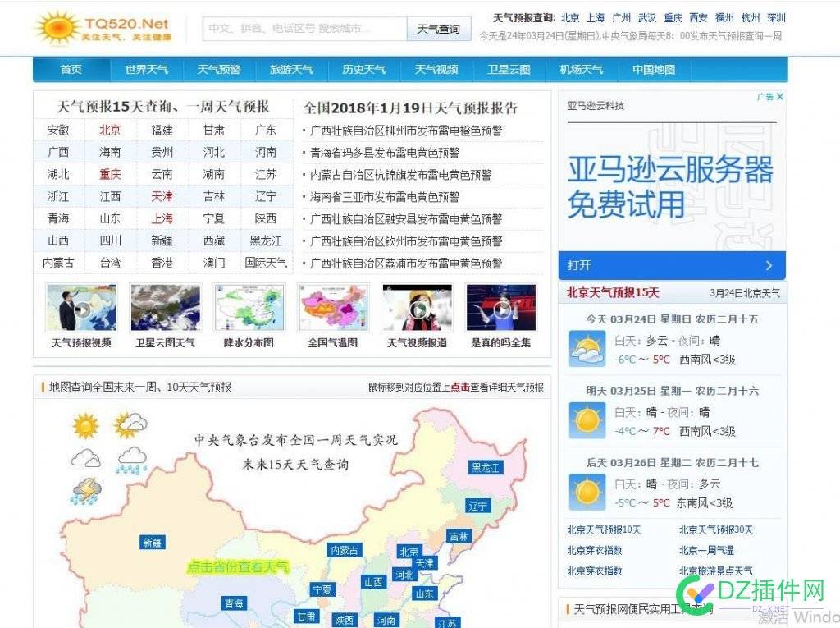Screen dimensions: 840x628
Task: Click the partly cloudy legend icon
Action: 130,424
